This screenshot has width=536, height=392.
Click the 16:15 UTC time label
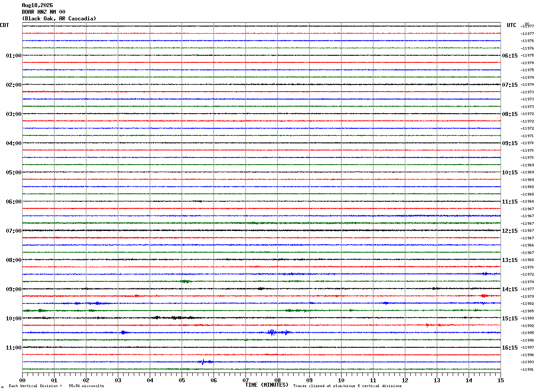click(509, 348)
